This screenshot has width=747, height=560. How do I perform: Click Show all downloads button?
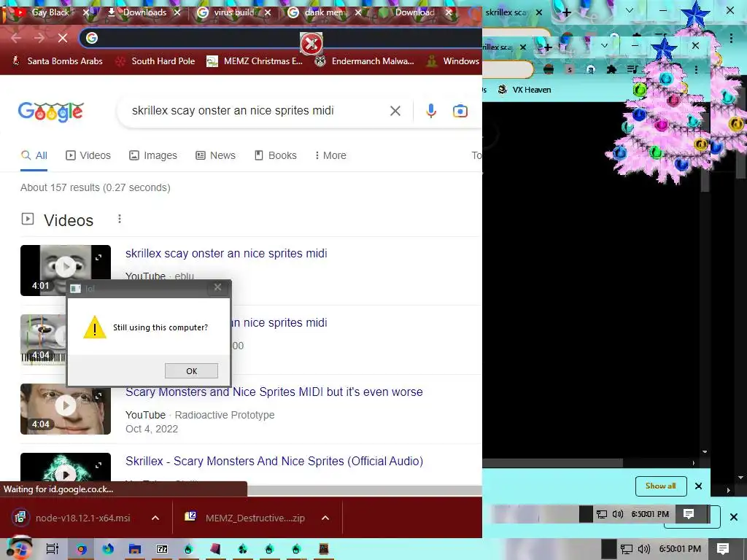click(x=661, y=486)
